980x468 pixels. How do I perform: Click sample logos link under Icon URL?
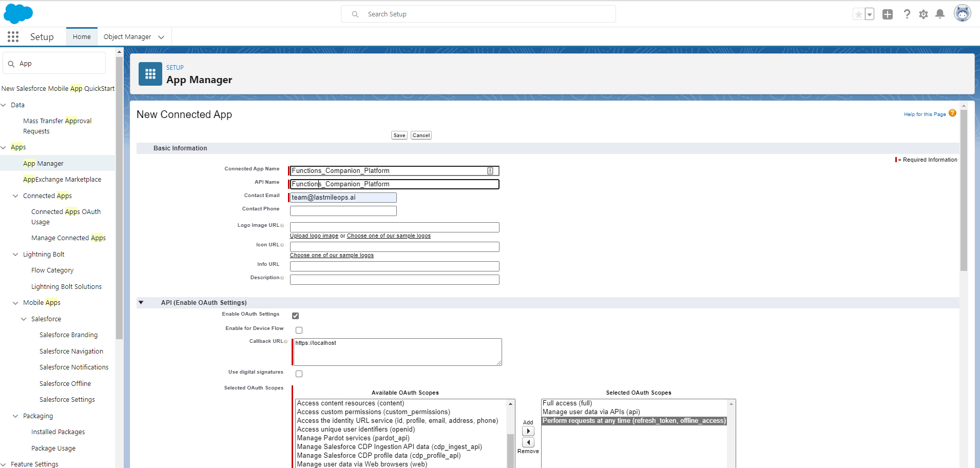click(x=332, y=256)
